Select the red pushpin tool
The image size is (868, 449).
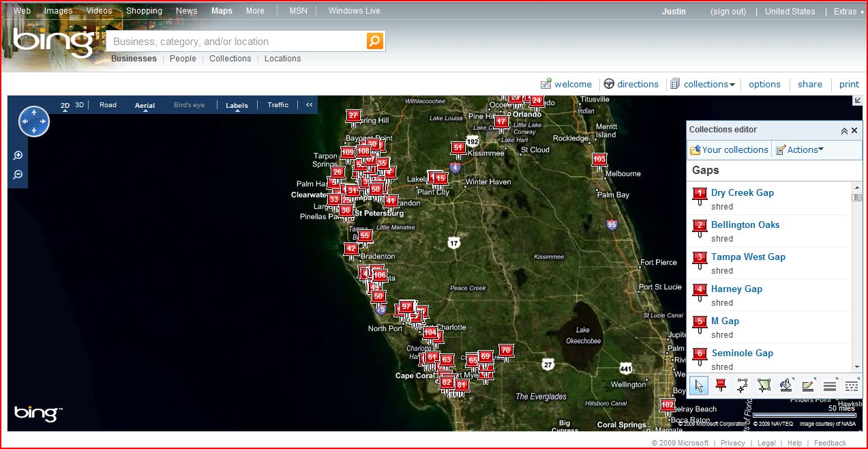click(721, 386)
